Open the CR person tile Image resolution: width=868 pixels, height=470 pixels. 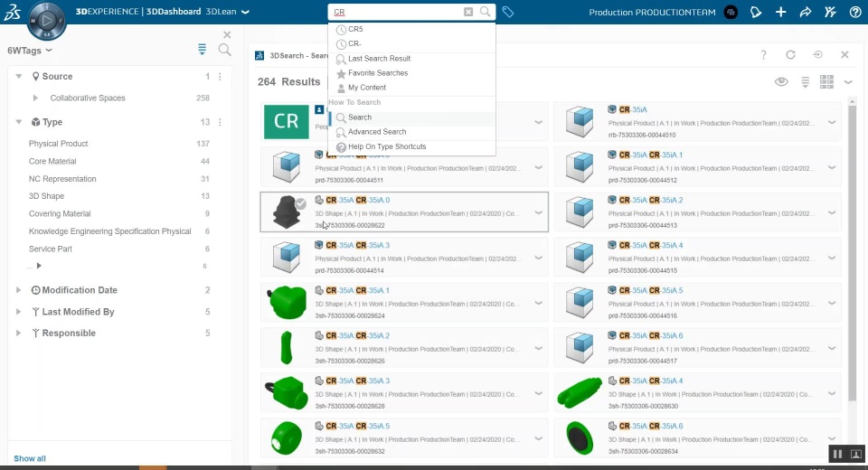click(287, 121)
